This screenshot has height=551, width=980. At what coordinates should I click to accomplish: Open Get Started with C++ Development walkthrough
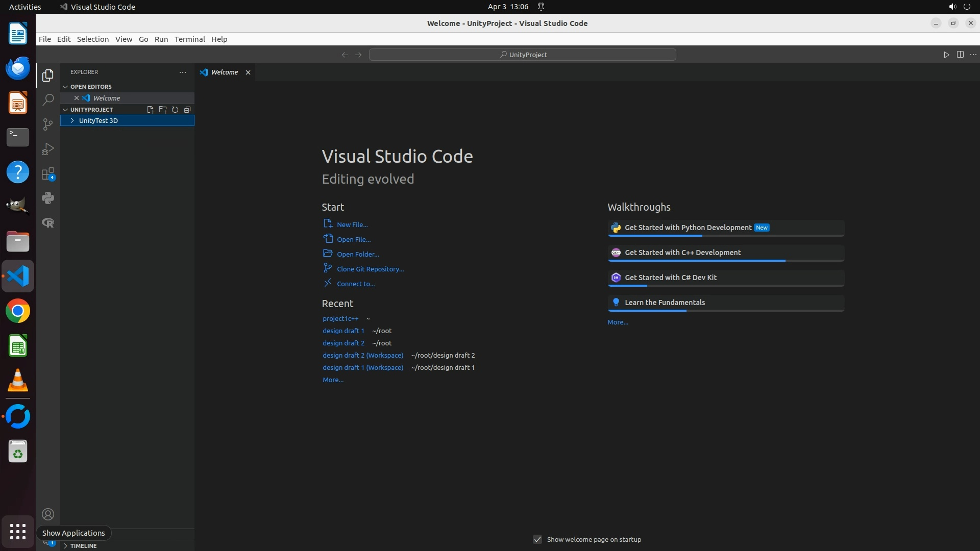[682, 253]
